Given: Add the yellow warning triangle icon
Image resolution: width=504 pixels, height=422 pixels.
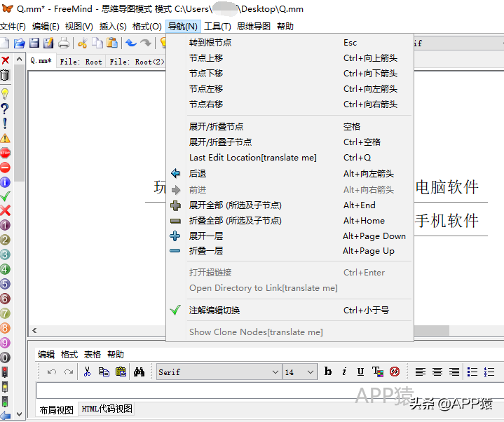Looking at the screenshot, I should [5, 138].
